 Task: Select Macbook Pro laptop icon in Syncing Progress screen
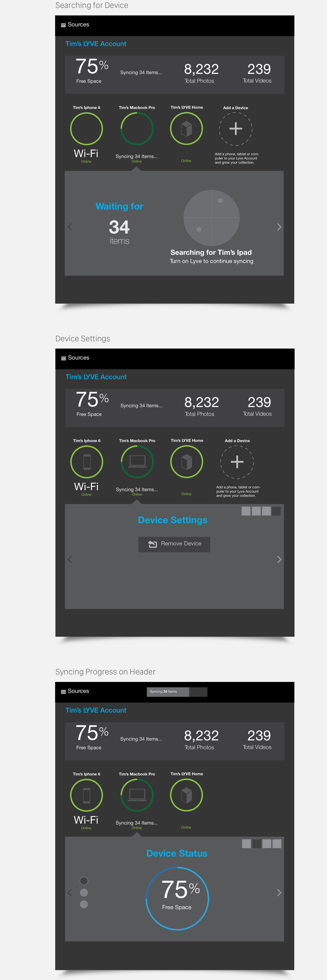[x=137, y=794]
